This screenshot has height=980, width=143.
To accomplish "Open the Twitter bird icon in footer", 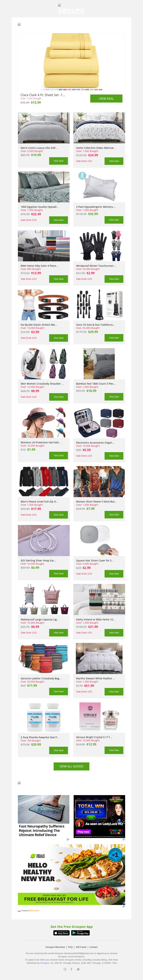I will (x=78, y=969).
